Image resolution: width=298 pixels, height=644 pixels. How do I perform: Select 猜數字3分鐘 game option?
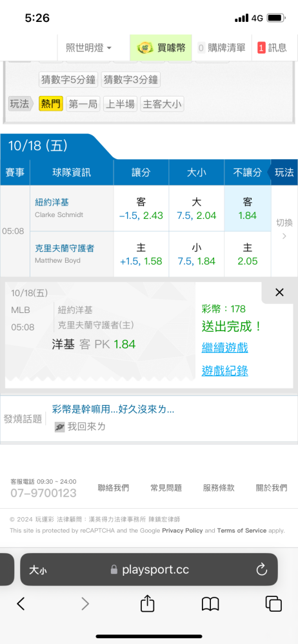pyautogui.click(x=131, y=80)
